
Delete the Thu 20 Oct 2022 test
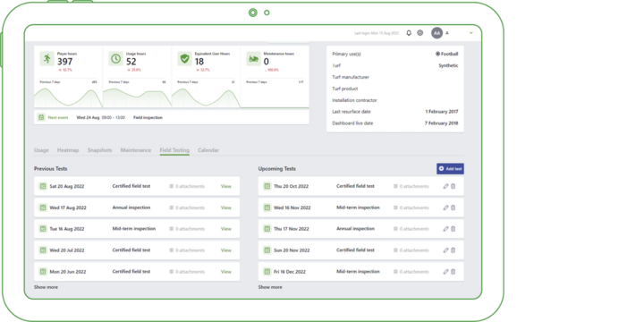coord(453,186)
